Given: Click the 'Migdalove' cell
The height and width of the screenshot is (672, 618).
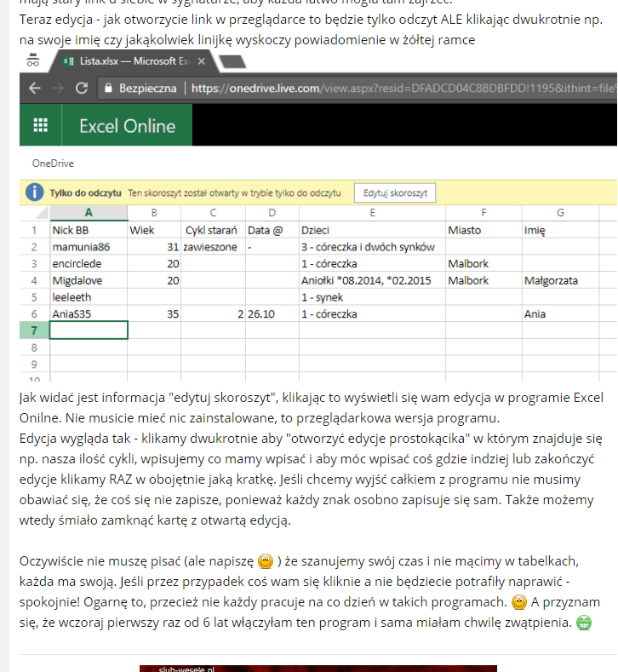Looking at the screenshot, I should 89,281.
